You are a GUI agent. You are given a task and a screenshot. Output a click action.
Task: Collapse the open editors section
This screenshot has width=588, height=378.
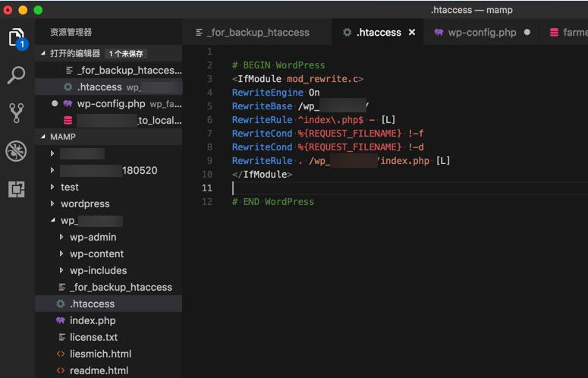coord(42,54)
